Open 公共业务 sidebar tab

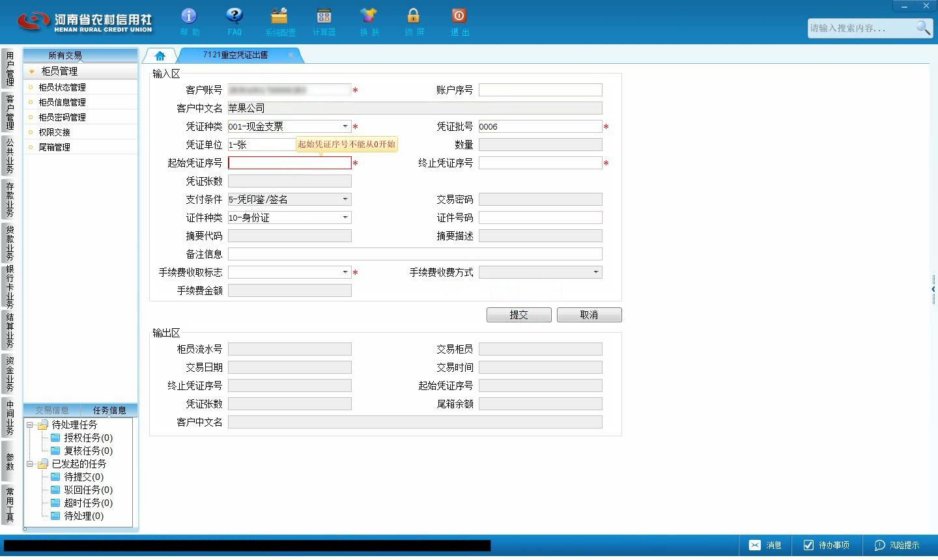pos(10,155)
